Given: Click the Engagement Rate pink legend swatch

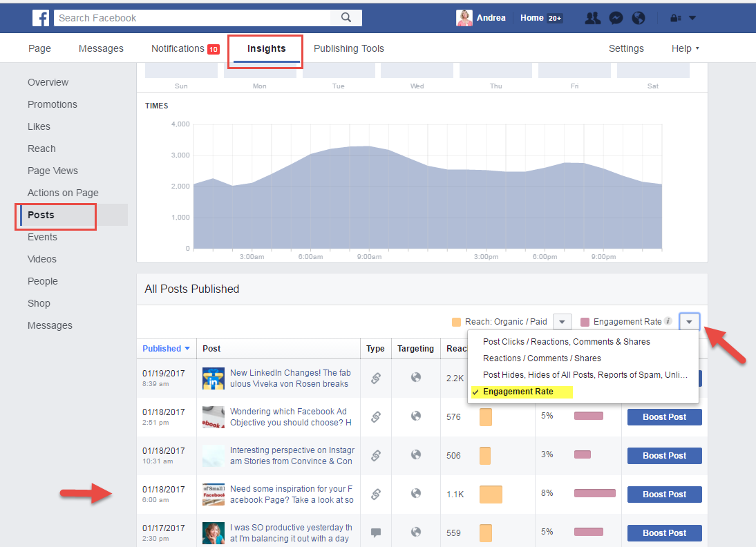Looking at the screenshot, I should pyautogui.click(x=585, y=322).
